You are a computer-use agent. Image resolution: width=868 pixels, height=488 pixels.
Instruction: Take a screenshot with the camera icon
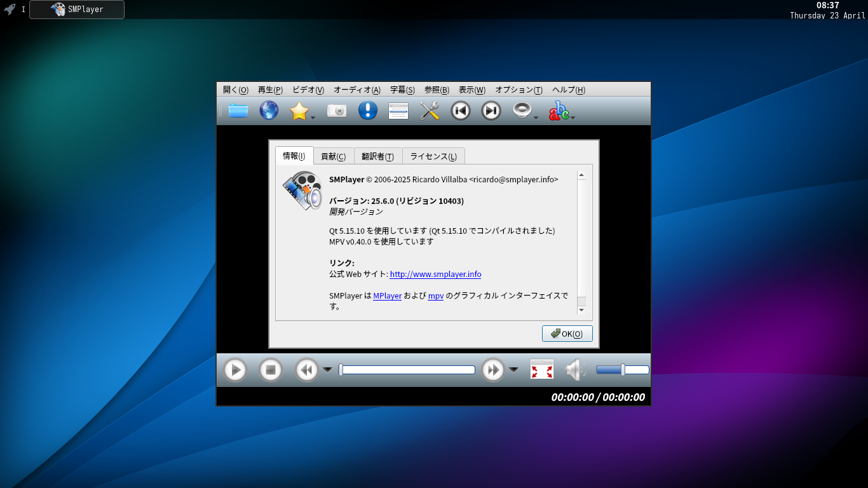coord(337,111)
